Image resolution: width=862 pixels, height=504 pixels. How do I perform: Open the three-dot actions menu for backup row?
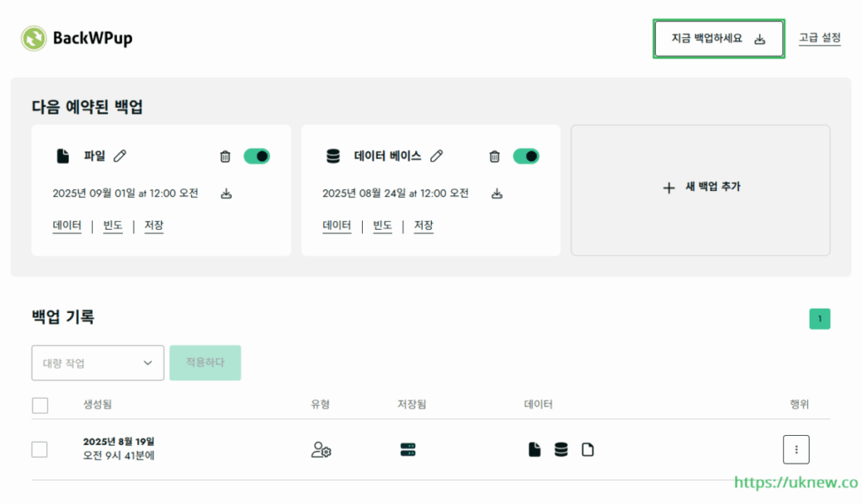(x=795, y=449)
